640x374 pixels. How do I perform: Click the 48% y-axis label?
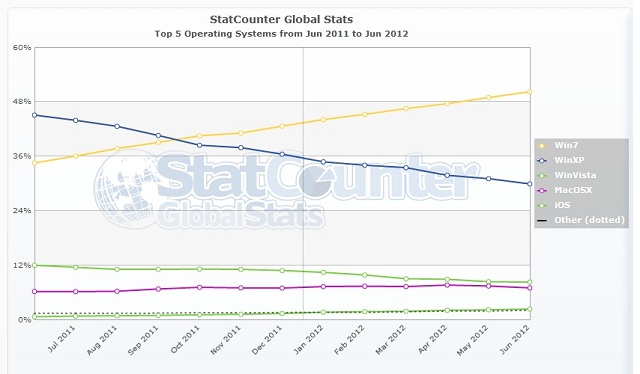tap(22, 102)
